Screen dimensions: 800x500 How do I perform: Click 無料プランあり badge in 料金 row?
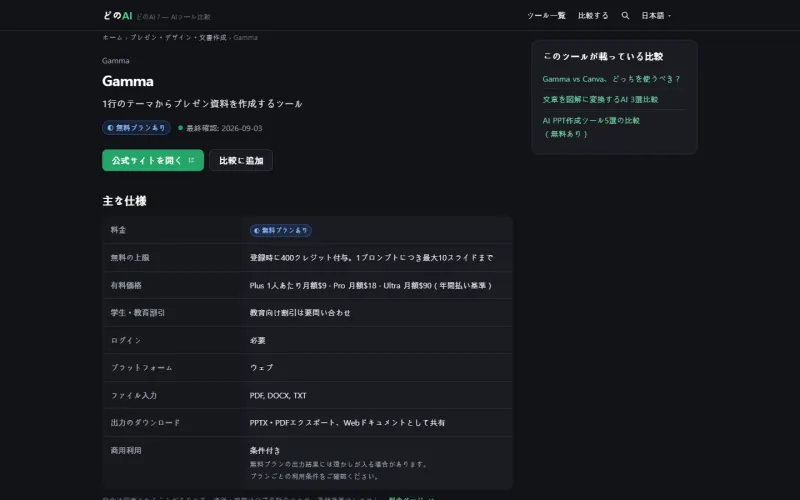click(x=281, y=230)
